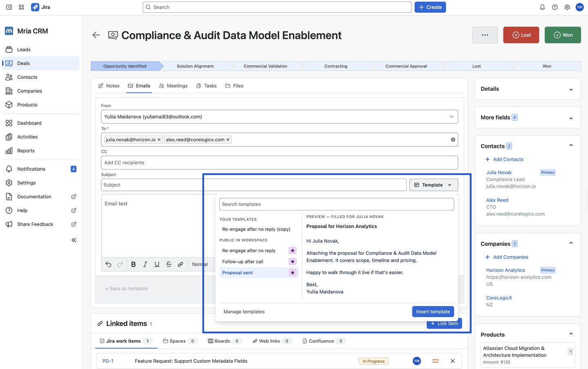Open the app switcher grid icon
This screenshot has width=588, height=369.
22,7
